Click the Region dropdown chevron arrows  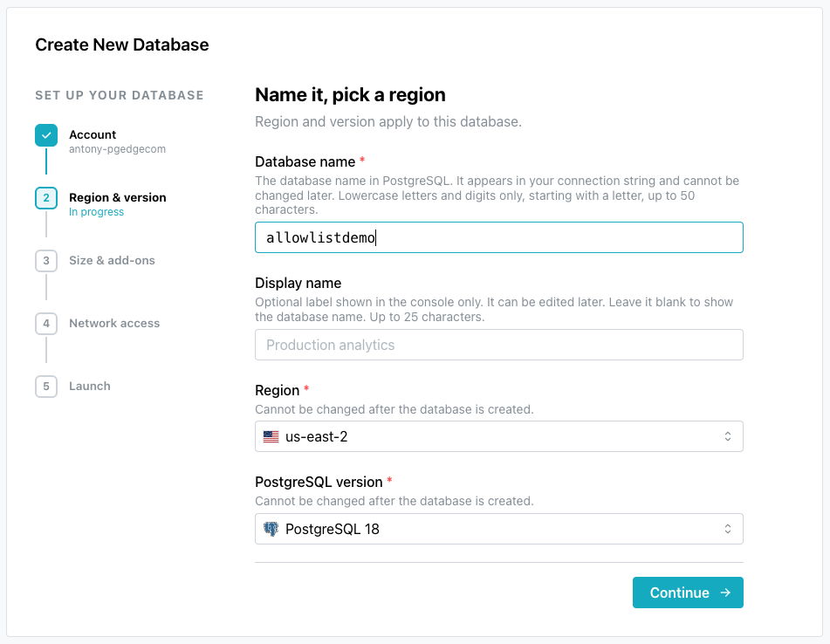[728, 436]
